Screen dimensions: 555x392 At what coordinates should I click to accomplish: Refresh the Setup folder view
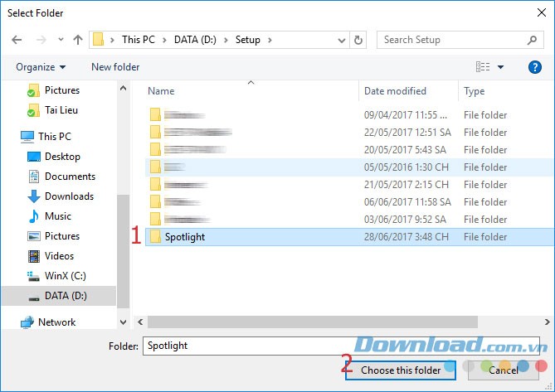358,40
